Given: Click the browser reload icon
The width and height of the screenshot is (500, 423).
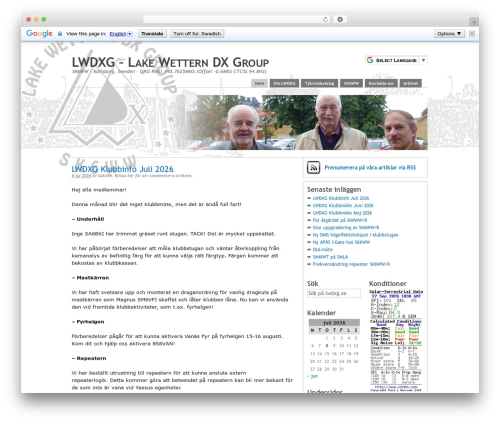Looking at the screenshot, I should pyautogui.click(x=325, y=19).
